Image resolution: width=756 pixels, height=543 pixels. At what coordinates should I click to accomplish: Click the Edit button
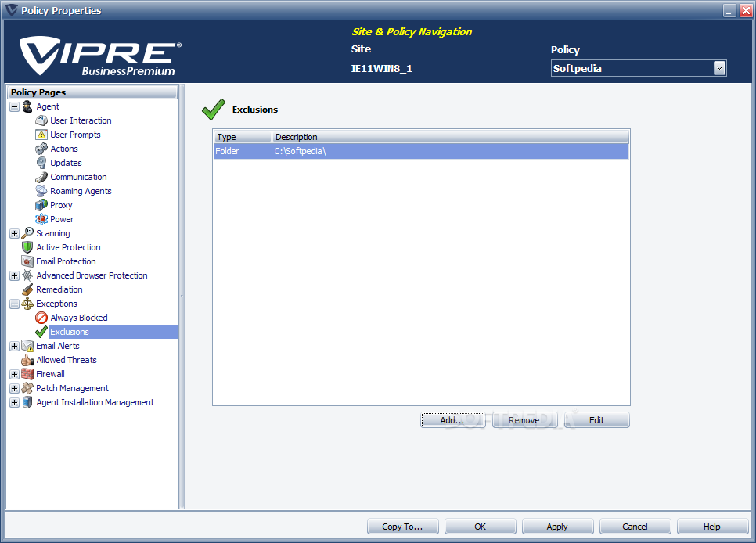pos(597,420)
